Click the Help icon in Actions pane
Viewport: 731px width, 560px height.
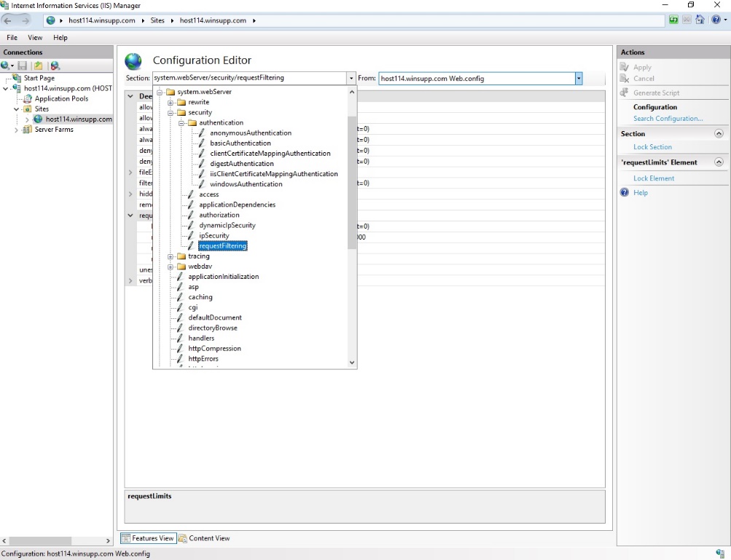click(x=625, y=192)
